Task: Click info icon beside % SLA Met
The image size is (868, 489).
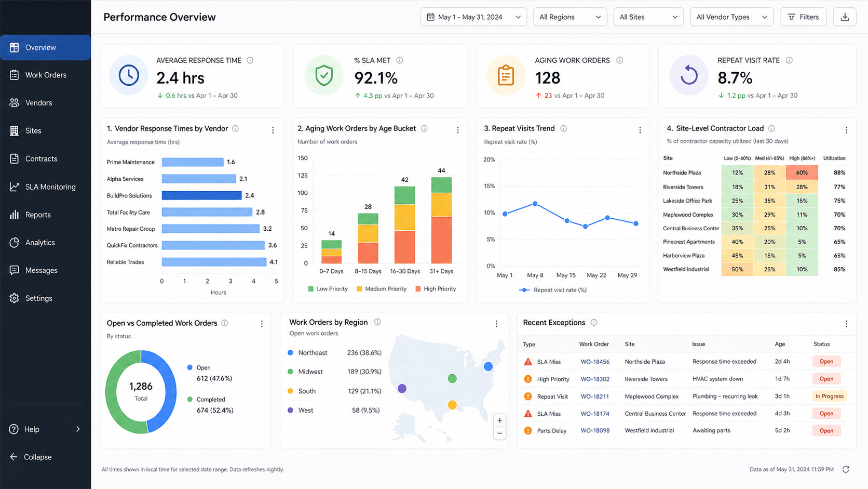Action: click(x=400, y=60)
